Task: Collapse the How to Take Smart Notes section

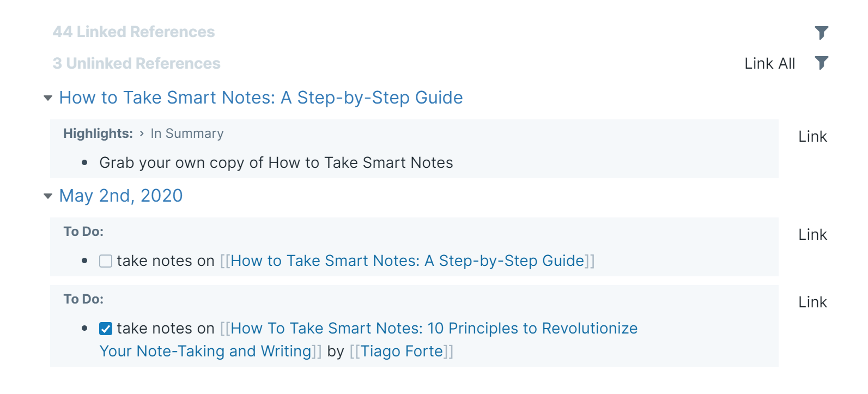Action: coord(48,98)
